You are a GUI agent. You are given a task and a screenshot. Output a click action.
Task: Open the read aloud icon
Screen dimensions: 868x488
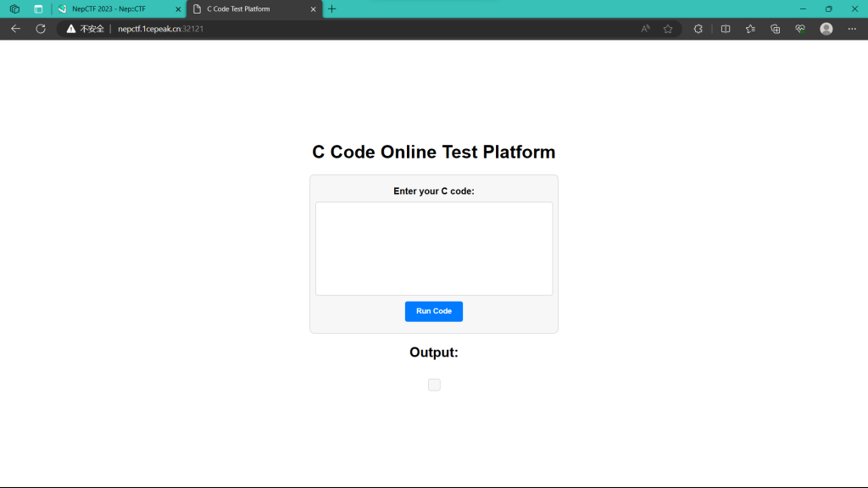[x=645, y=29]
